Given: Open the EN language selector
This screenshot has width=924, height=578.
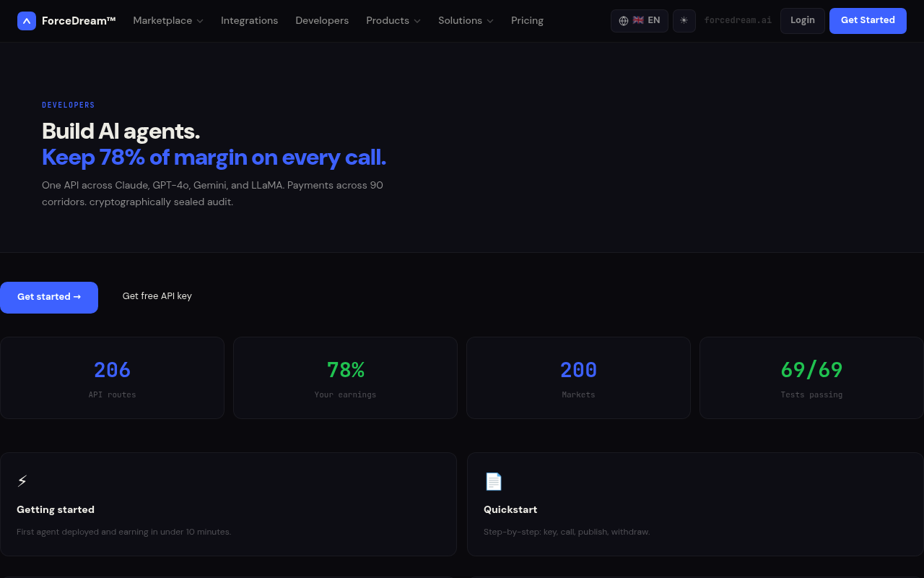Looking at the screenshot, I should (640, 21).
